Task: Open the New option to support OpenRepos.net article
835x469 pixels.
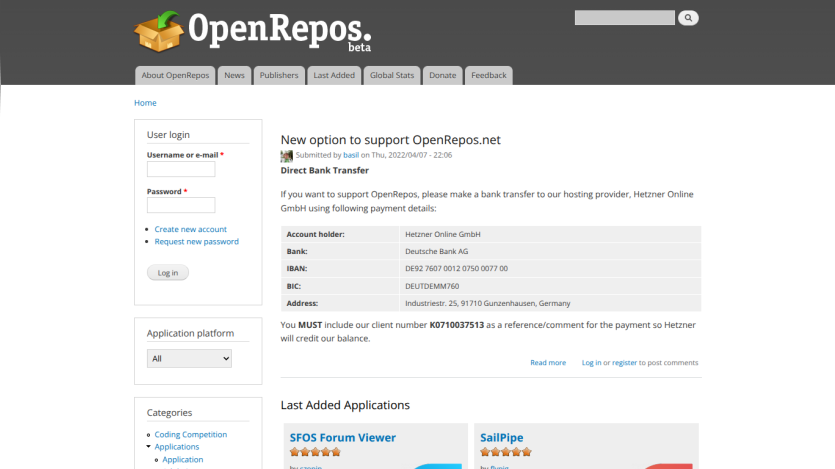Action: pos(390,139)
